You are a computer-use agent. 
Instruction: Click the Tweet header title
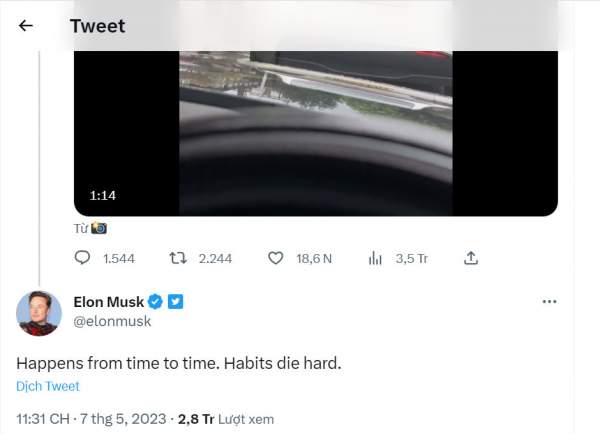pos(98,26)
